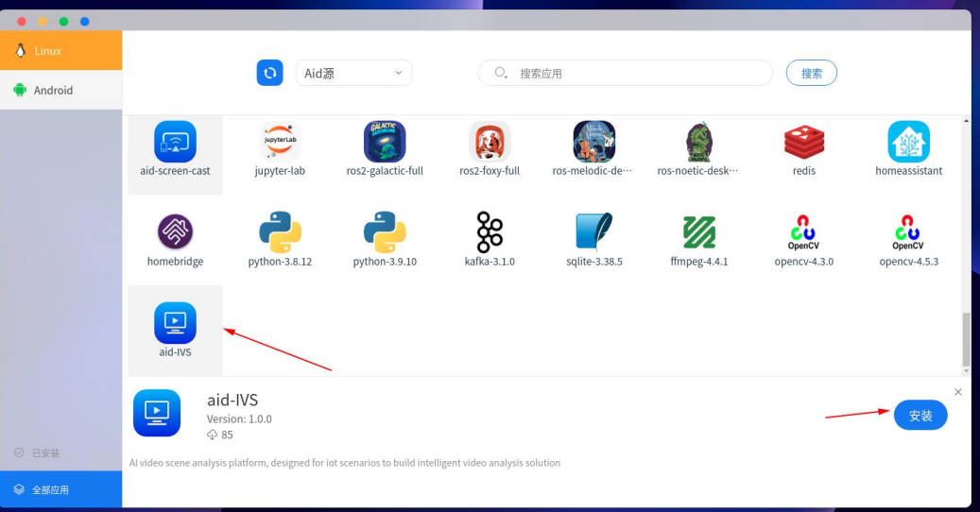Screen dimensions: 980x512
Task: Click the Version: 1.0.0 text
Action: [239, 419]
